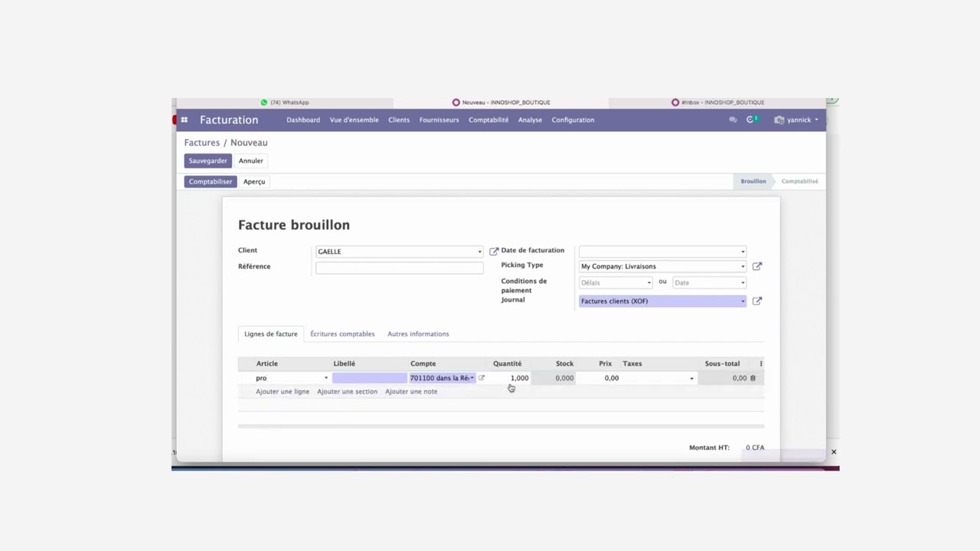Open the Journal external link icon

pos(757,301)
